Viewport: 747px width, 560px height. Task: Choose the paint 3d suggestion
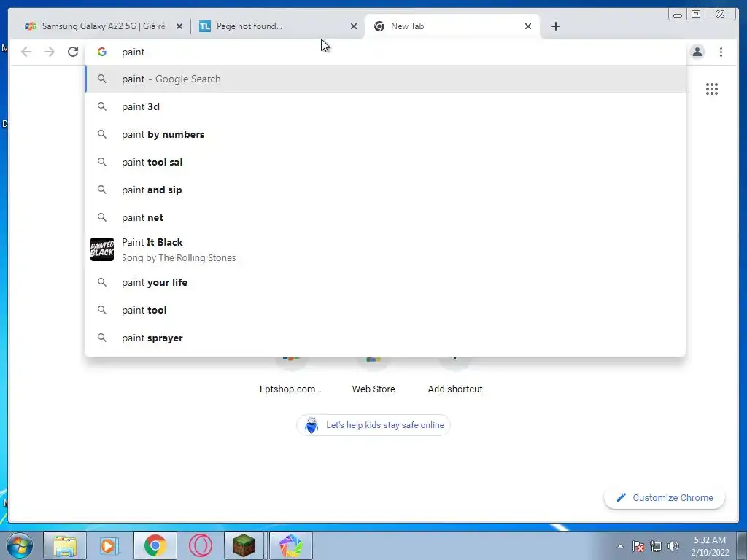click(x=385, y=106)
